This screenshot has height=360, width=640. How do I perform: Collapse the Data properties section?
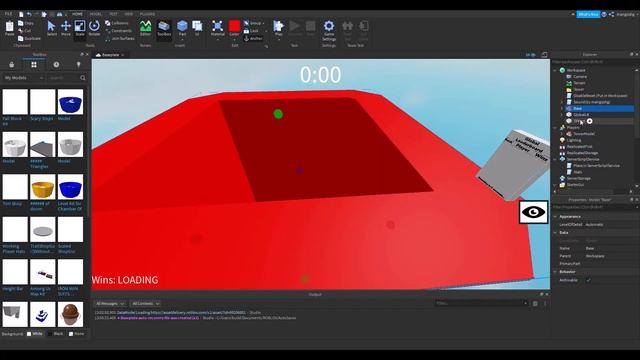(x=556, y=233)
